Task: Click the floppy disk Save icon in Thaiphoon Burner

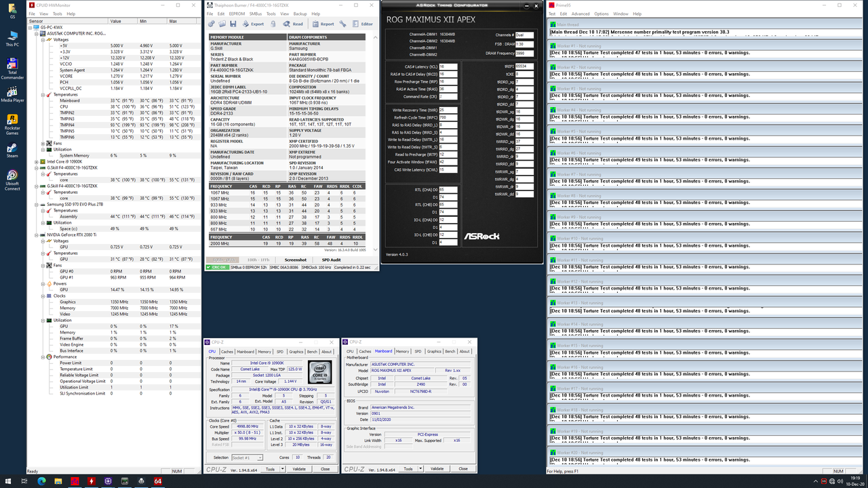Action: (x=233, y=24)
